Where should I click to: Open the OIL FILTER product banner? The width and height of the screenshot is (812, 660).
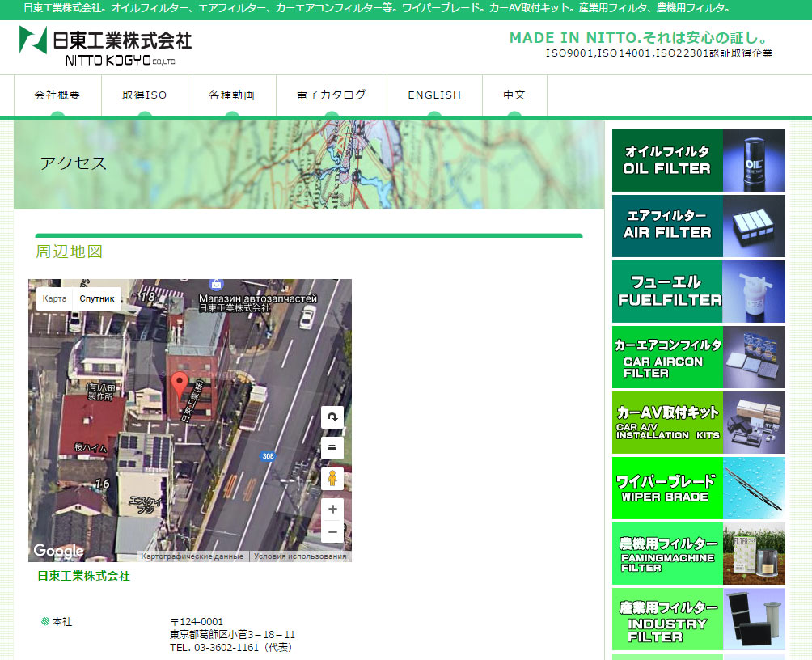pos(698,161)
